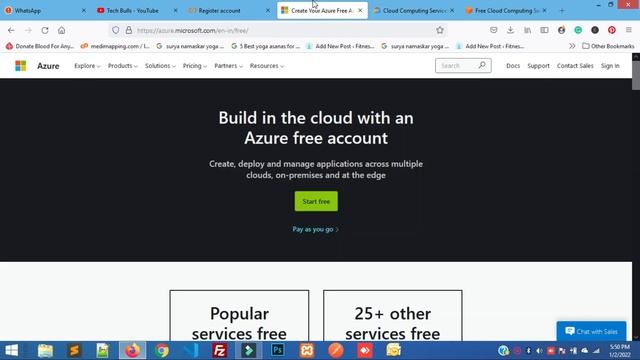Open the Pay as you go link
Screen dimensions: 640x360
pos(316,229)
